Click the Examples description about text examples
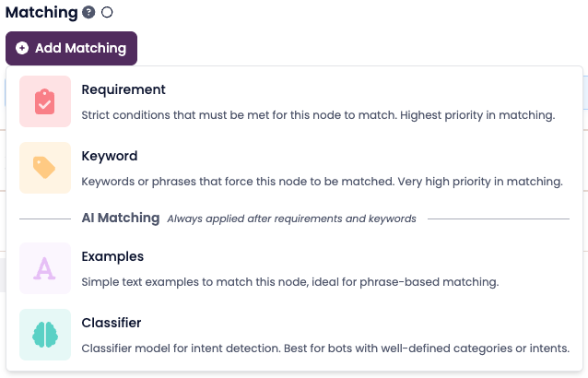Image resolution: width=588 pixels, height=378 pixels. pyautogui.click(x=289, y=282)
